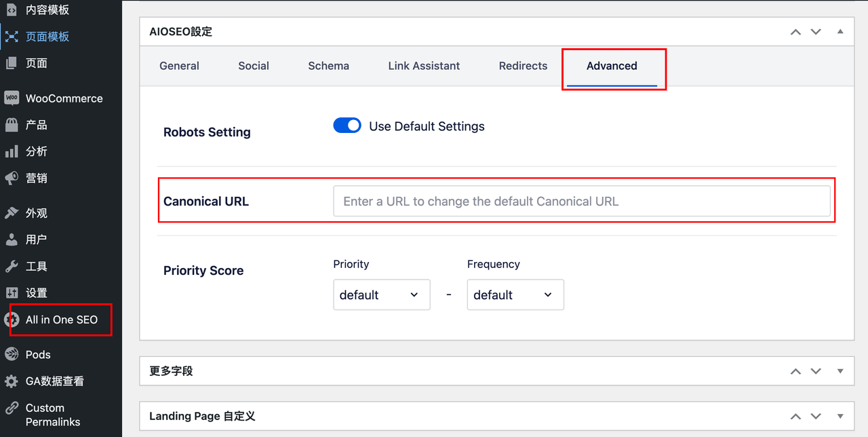Expand the 更多字段 panel triangle
Image resolution: width=868 pixels, height=437 pixels.
click(840, 371)
